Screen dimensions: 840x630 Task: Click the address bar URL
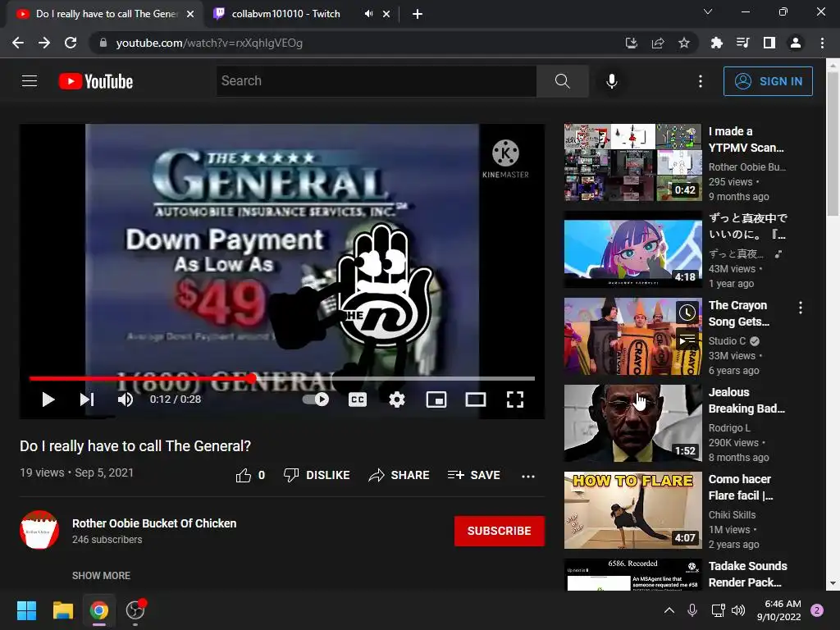[x=209, y=43]
